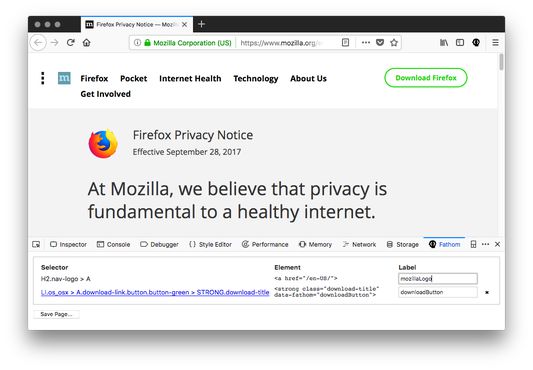Toggle responsive design mode icon
The width and height of the screenshot is (533, 370).
[473, 244]
